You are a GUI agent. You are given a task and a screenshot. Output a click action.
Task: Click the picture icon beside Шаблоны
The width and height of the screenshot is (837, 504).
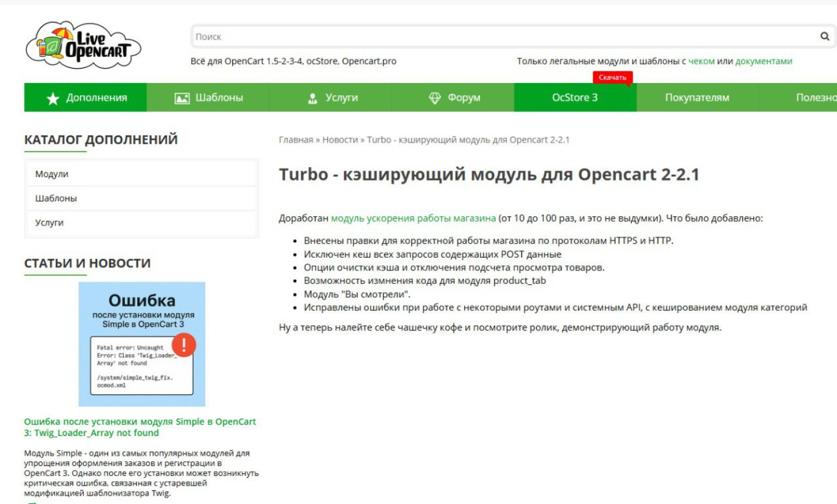(x=182, y=99)
